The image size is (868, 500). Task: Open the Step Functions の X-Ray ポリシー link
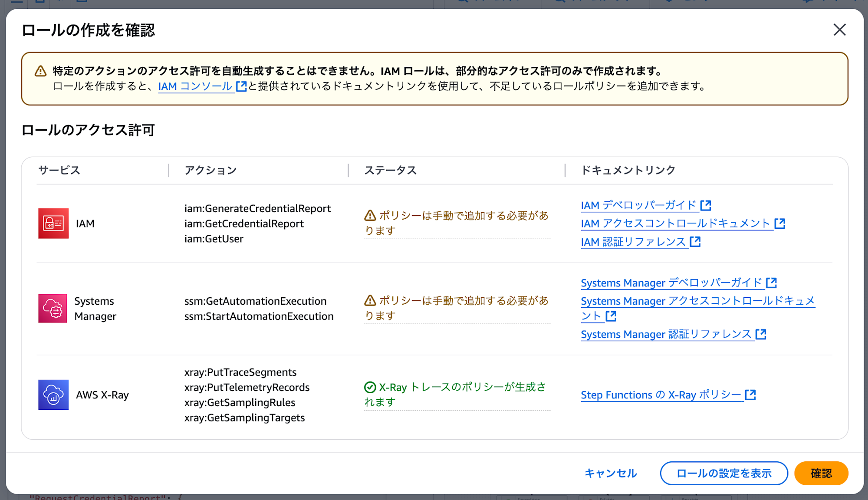point(661,395)
